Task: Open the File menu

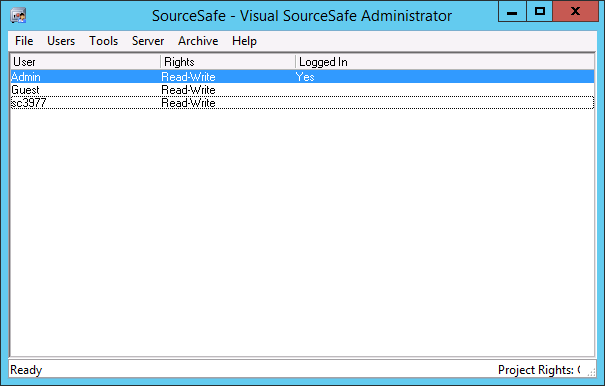Action: (24, 41)
